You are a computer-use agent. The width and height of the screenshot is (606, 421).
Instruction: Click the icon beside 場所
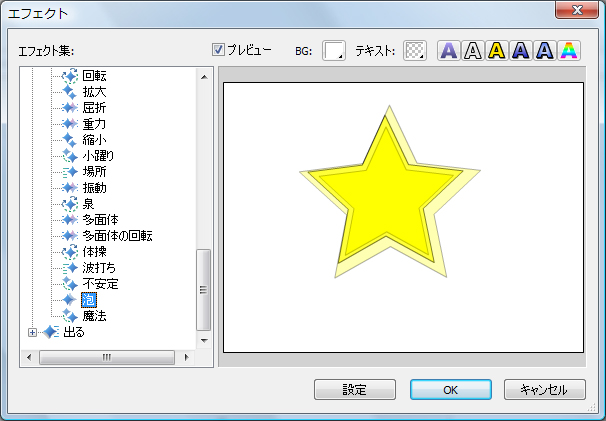click(x=70, y=172)
